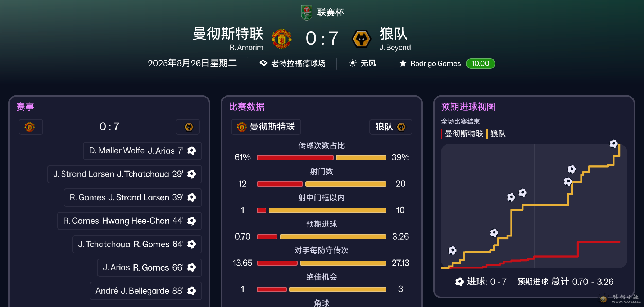
Task: Click the goal ball icon at 88'
Action: (x=192, y=291)
